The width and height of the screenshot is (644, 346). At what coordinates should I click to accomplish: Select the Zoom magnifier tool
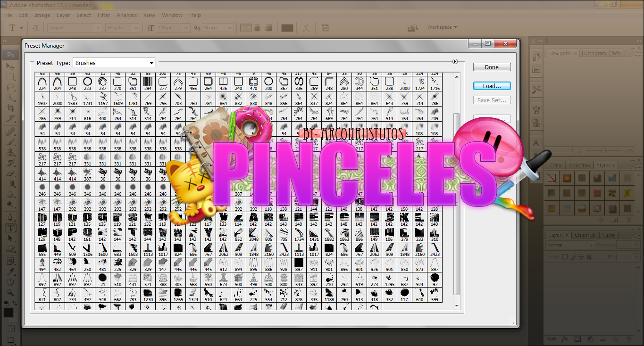pyautogui.click(x=10, y=292)
